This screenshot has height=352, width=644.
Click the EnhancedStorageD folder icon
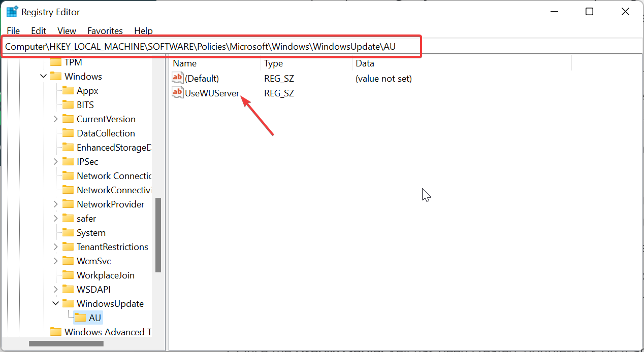point(68,148)
